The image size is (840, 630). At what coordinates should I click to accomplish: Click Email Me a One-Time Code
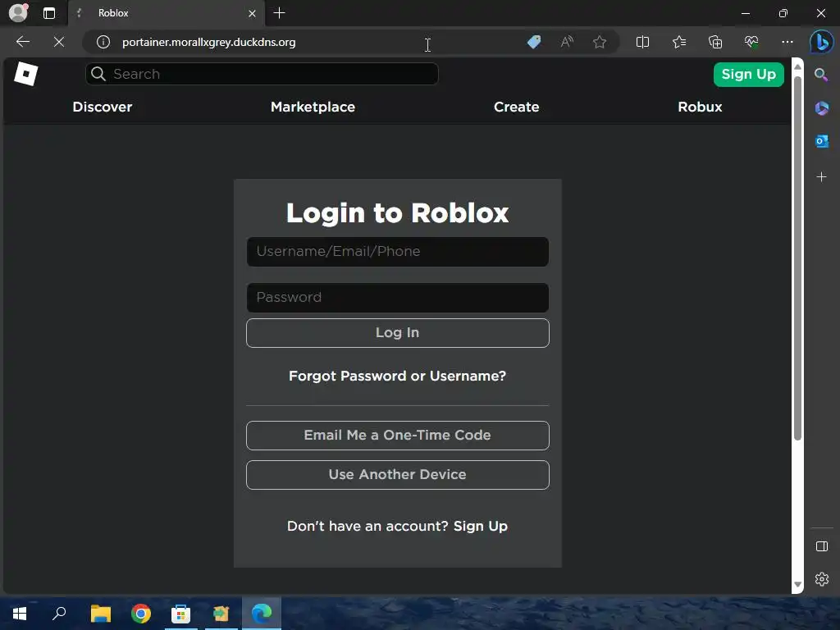pos(398,436)
